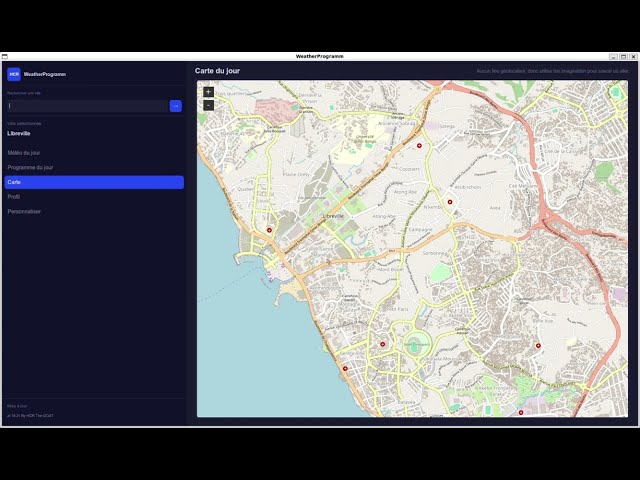The width and height of the screenshot is (640, 480).
Task: Click the footer text By HDR The GOAT
Action: [x=37, y=416]
